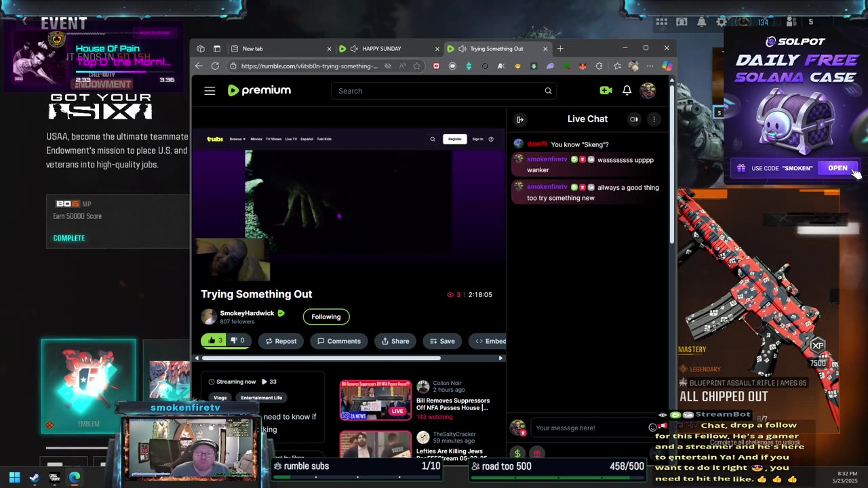Favorite this page with the star icon
The width and height of the screenshot is (868, 488).
[417, 66]
